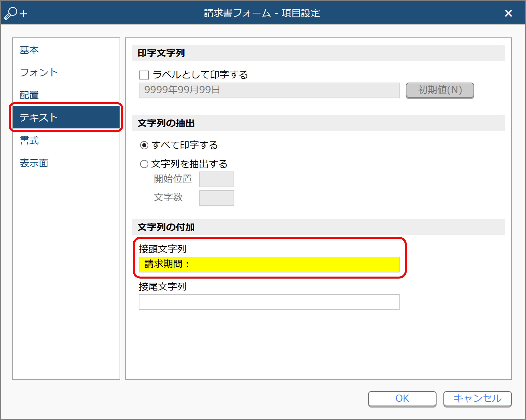Click the 開始位置 input box
526x420 pixels.
point(217,179)
